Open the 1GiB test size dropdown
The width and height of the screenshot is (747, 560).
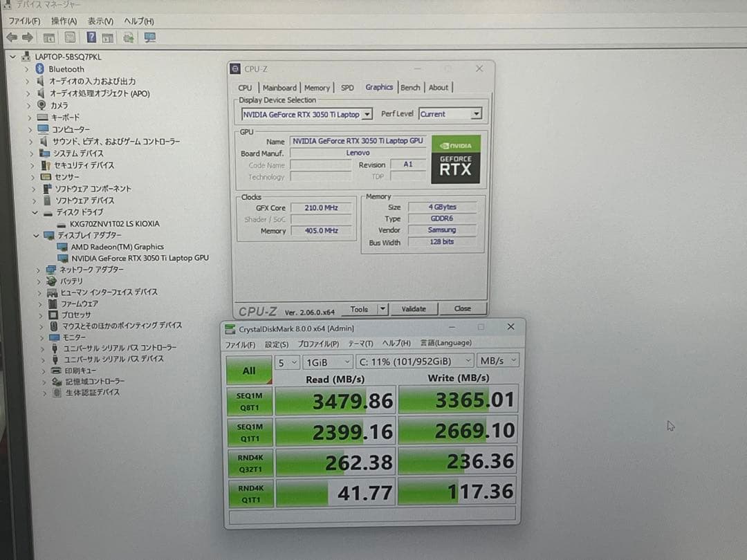(328, 362)
